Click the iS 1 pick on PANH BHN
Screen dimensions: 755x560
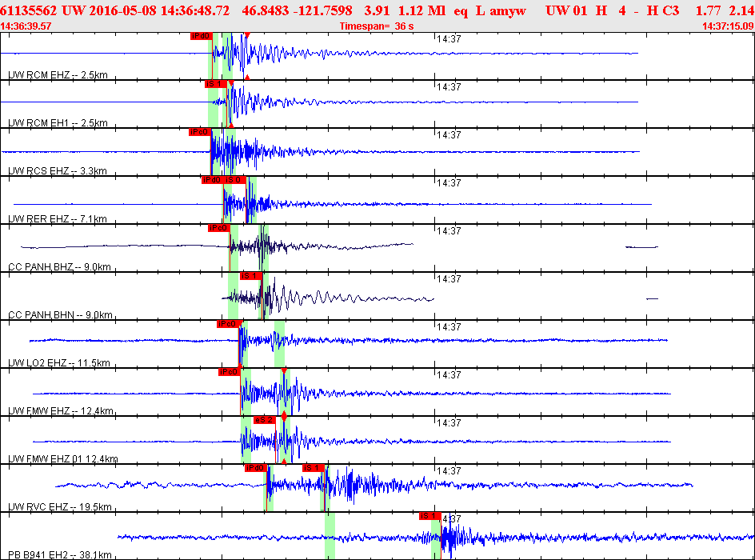click(251, 276)
